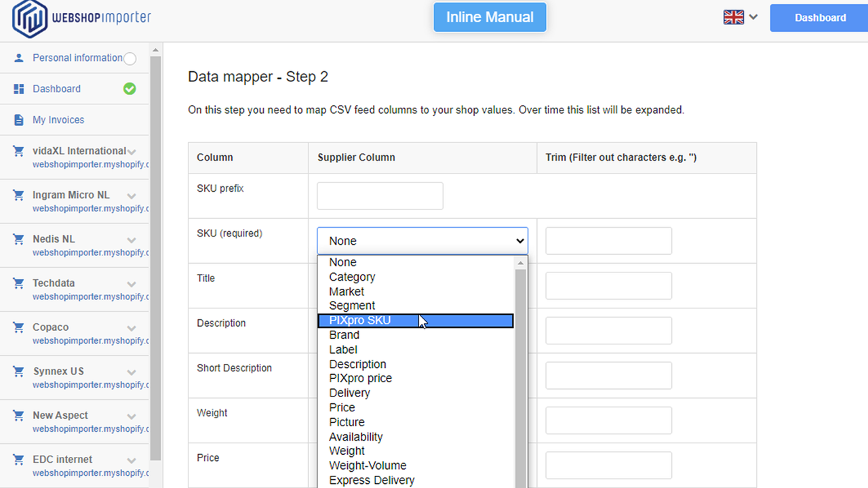Screen dimensions: 868x488
Task: Click the Copaco cart icon
Action: coord(18,327)
